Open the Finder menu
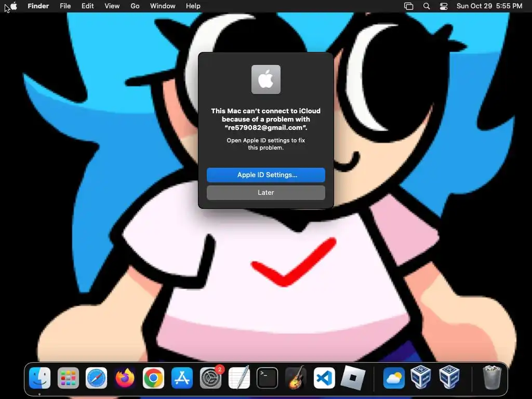The width and height of the screenshot is (532, 399). (x=38, y=6)
